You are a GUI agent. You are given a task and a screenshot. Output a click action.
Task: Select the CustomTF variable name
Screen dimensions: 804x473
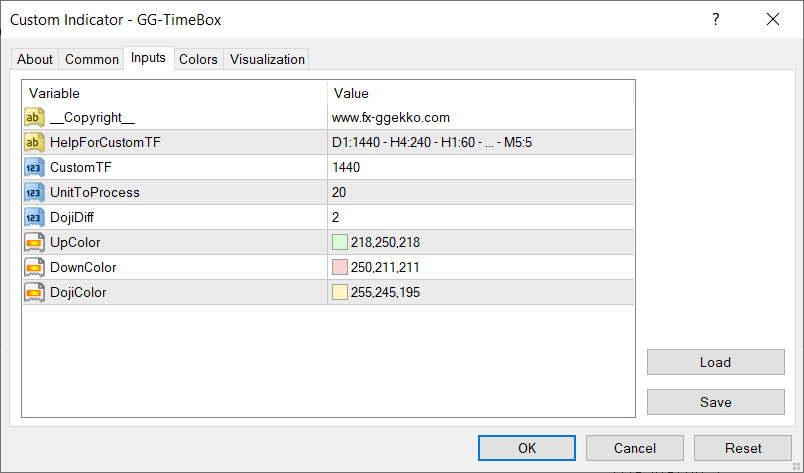click(x=81, y=167)
